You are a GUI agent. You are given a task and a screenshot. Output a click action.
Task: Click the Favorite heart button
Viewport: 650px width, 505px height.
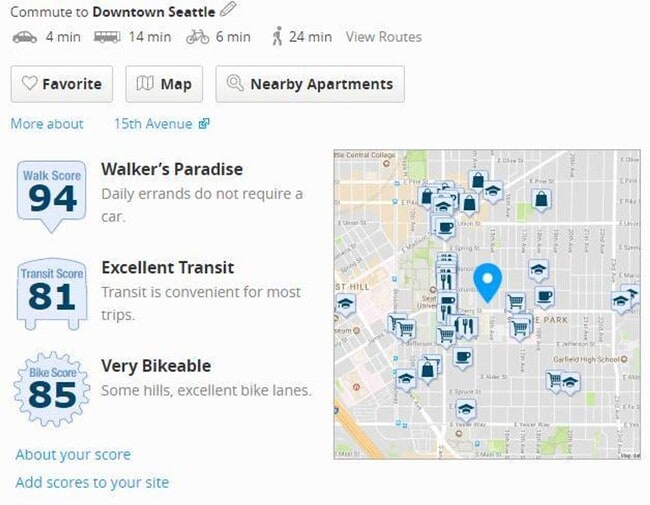[62, 84]
